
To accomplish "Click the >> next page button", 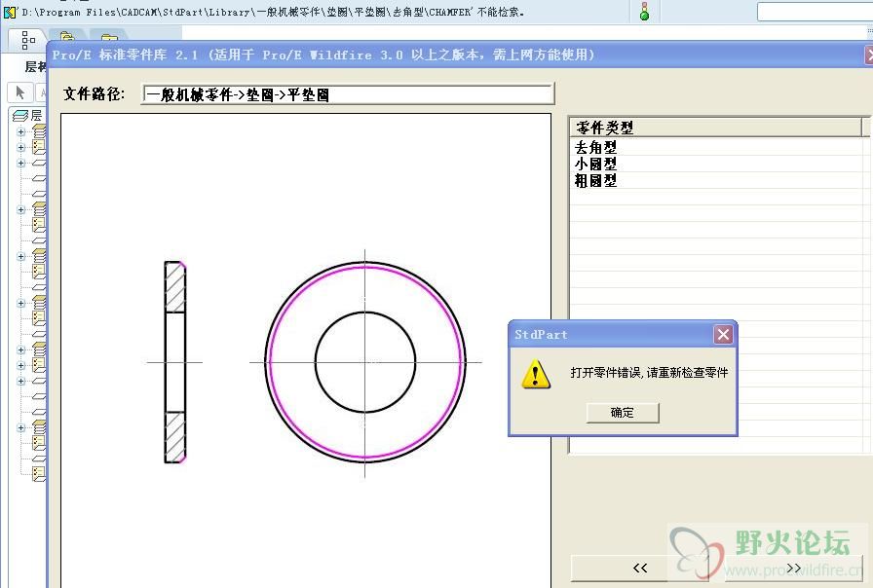I will tap(794, 568).
